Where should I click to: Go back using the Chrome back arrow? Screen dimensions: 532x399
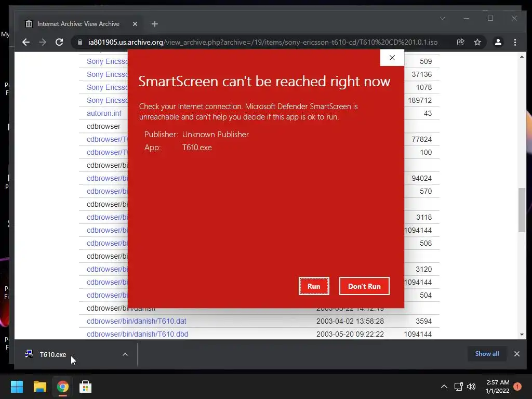[x=26, y=42]
